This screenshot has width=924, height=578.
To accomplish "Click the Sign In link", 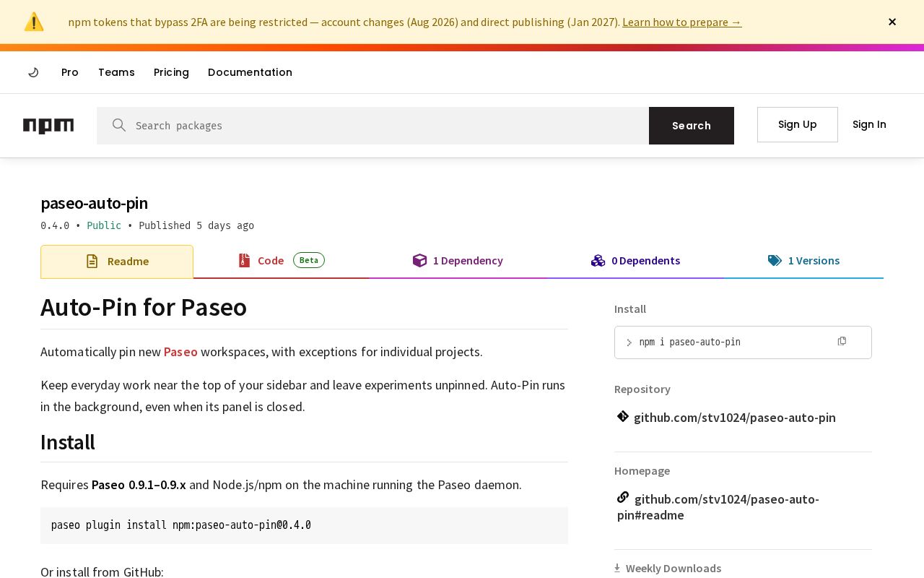I will point(869,124).
